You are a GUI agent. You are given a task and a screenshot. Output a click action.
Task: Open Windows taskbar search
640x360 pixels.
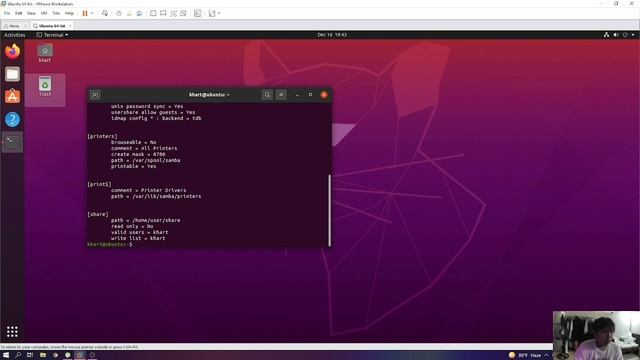pyautogui.click(x=18, y=355)
